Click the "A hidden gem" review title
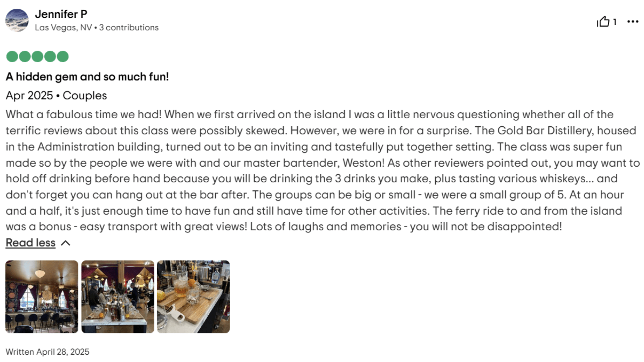644x362 pixels. [x=87, y=77]
